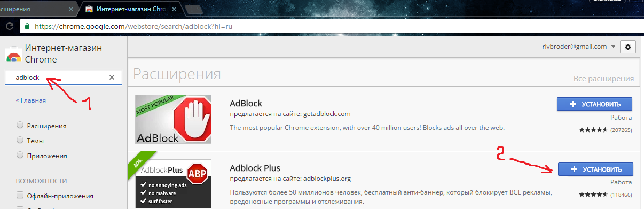Click the Работа category under AdBlock
The height and width of the screenshot is (209, 644).
point(621,118)
